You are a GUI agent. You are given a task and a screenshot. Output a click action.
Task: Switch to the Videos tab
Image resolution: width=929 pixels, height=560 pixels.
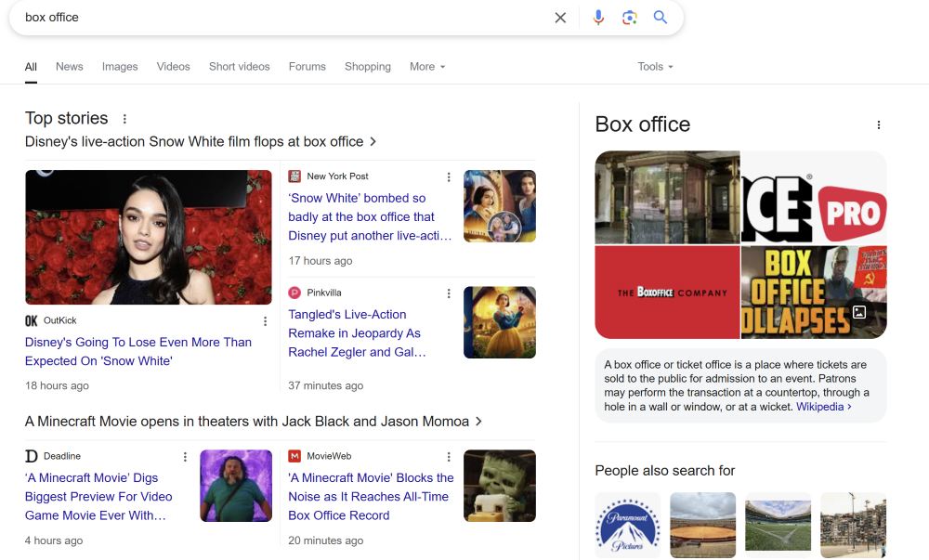point(173,67)
